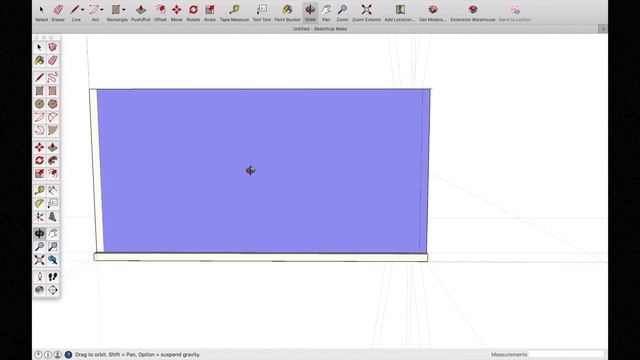Image resolution: width=640 pixels, height=360 pixels.
Task: Pick the Circle tool in side palette
Action: pos(40,104)
